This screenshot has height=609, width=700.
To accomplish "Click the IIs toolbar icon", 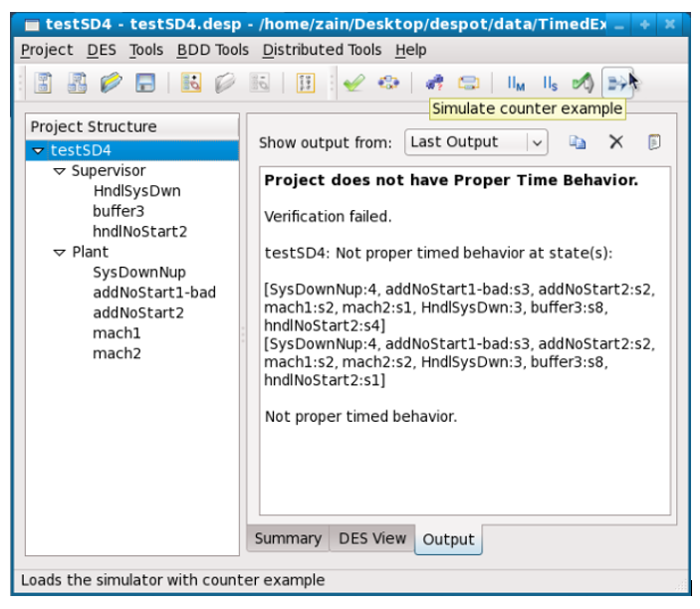I will (550, 84).
